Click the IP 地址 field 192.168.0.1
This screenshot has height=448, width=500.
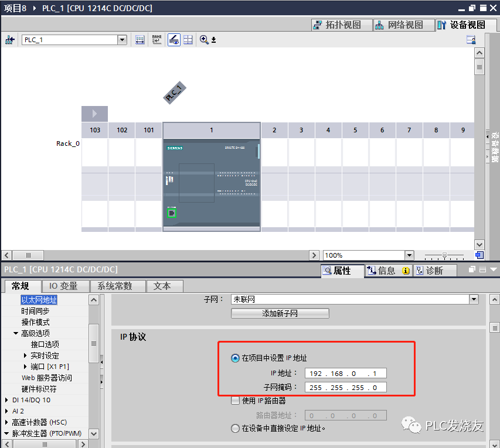coord(346,374)
